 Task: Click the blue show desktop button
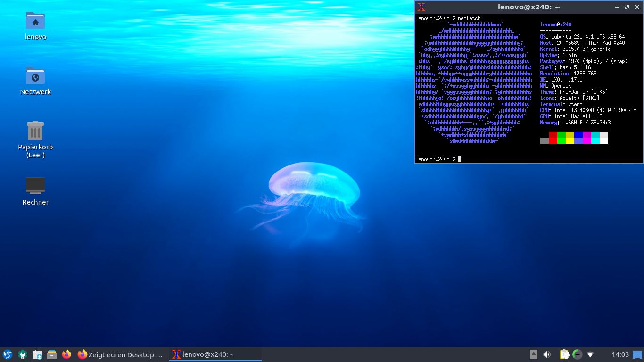(638, 354)
